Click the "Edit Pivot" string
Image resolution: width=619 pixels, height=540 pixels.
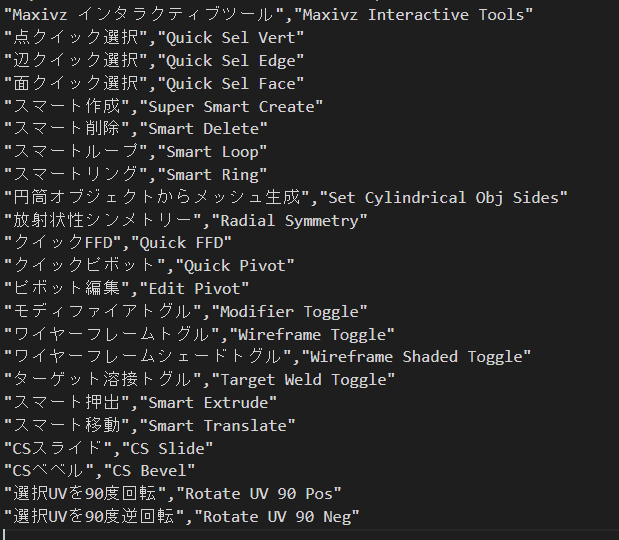pyautogui.click(x=194, y=289)
